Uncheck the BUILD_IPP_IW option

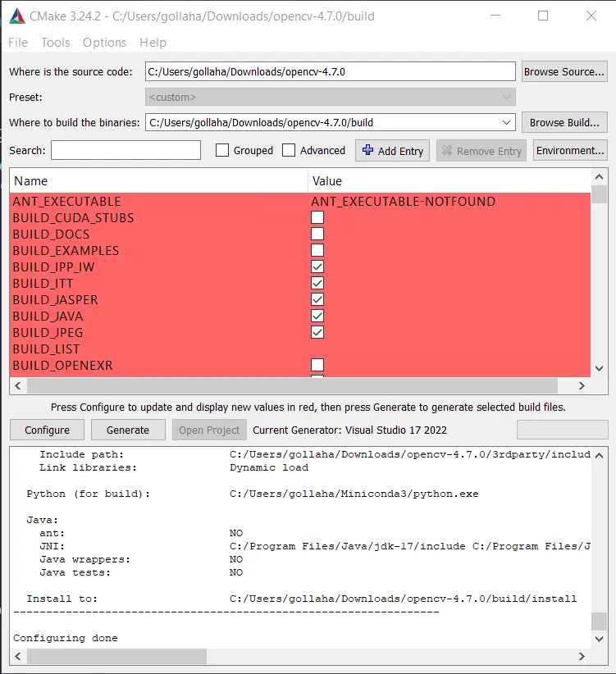pos(317,266)
